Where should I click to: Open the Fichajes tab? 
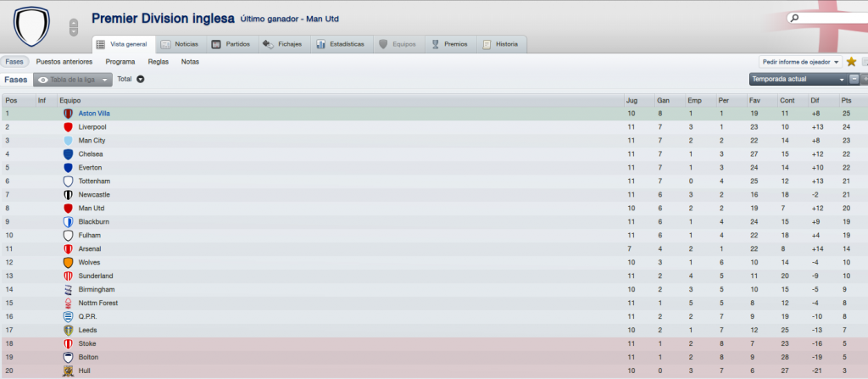coord(282,44)
